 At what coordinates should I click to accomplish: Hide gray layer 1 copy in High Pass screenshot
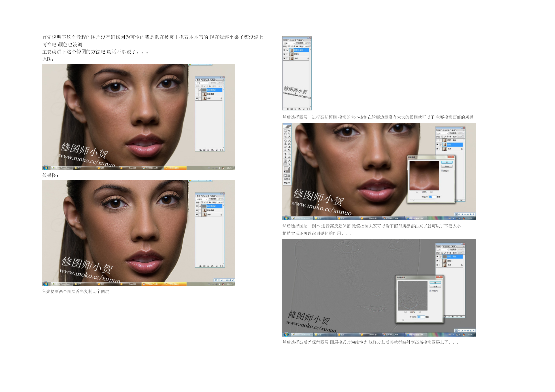pos(437,257)
